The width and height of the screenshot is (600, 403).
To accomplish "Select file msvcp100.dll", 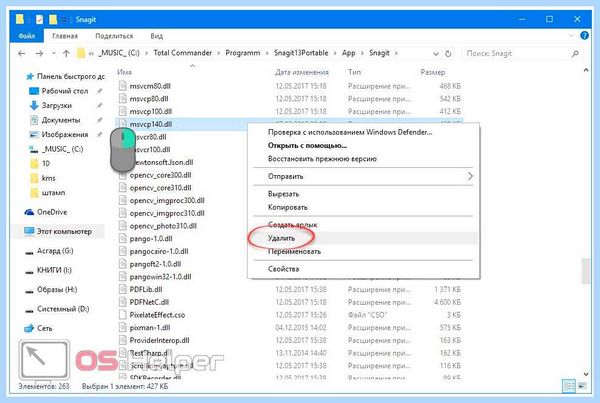I will point(151,111).
